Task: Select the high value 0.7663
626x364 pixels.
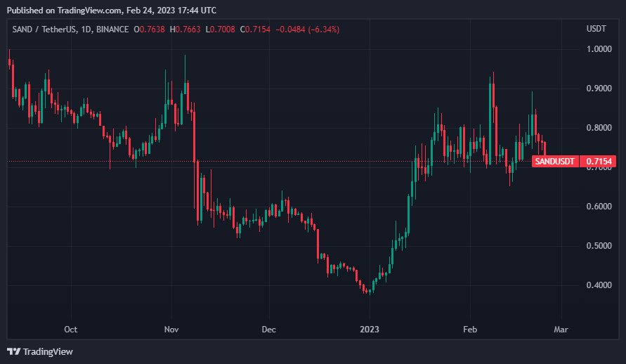Action: [x=188, y=30]
